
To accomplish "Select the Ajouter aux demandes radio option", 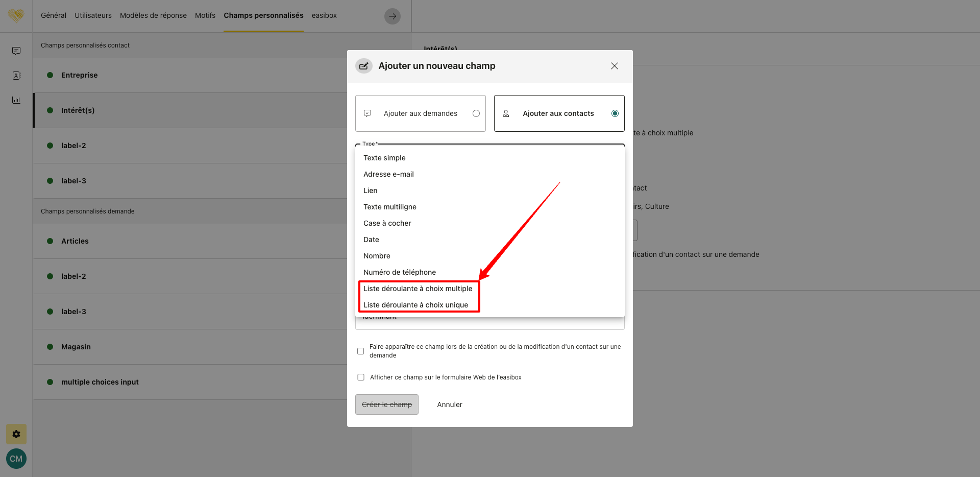I will 476,113.
